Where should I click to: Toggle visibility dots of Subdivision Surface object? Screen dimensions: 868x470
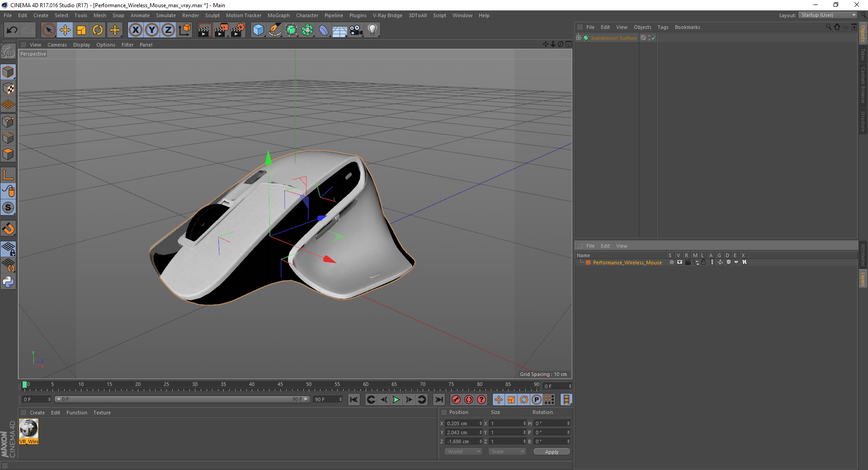(x=649, y=38)
